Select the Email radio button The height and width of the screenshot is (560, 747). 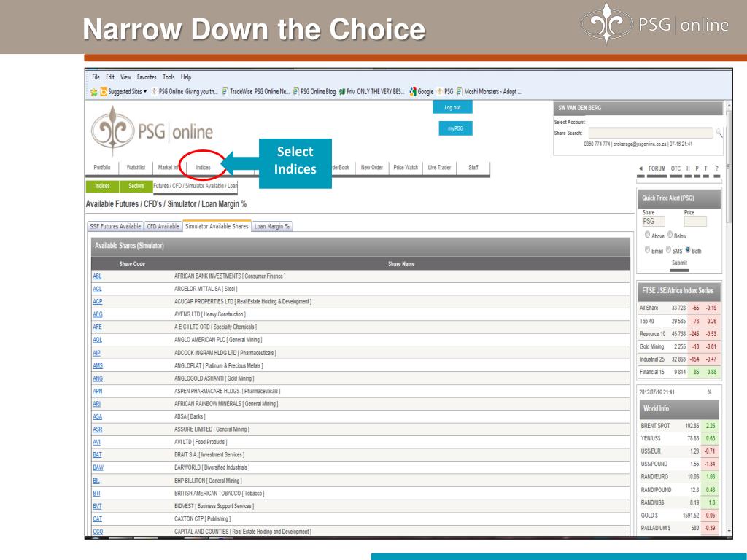(648, 250)
